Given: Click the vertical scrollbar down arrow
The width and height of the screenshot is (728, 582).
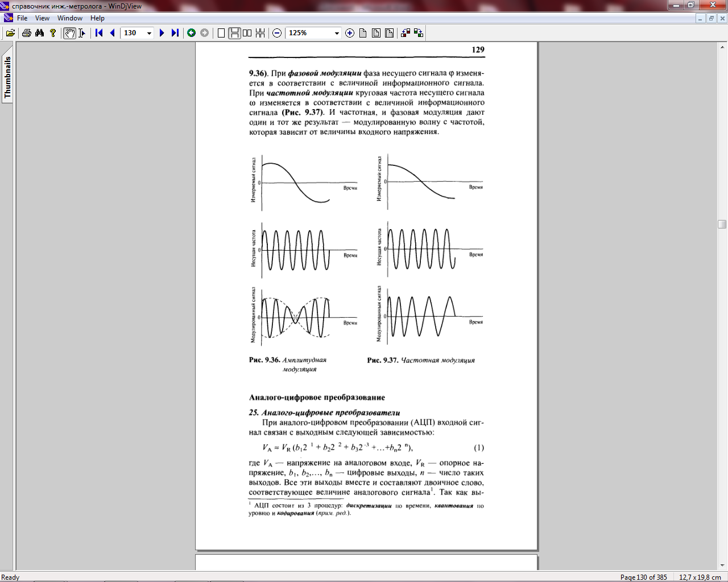Looking at the screenshot, I should 722,566.
